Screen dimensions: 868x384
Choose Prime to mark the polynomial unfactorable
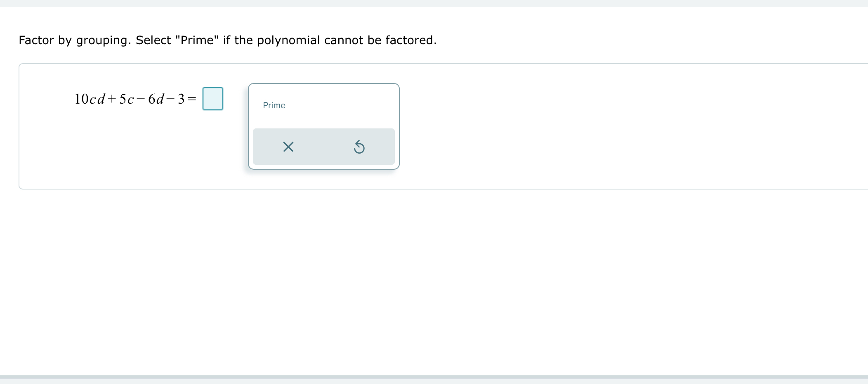click(x=274, y=105)
